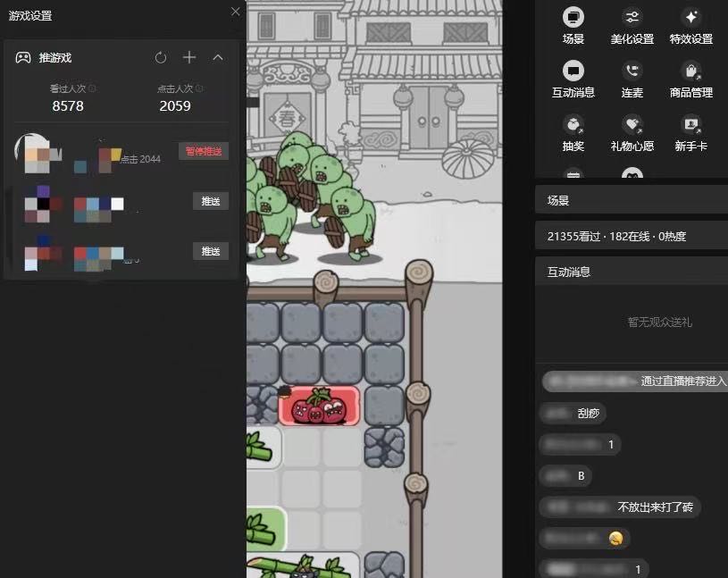Open the 场景 (Scene) icon
Screen dimensions: 728x578
click(x=573, y=18)
